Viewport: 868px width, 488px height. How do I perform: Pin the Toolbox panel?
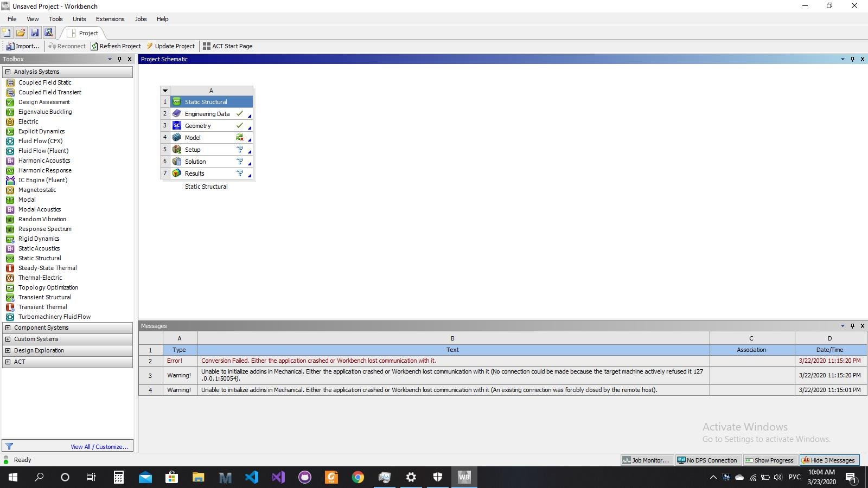tap(119, 59)
